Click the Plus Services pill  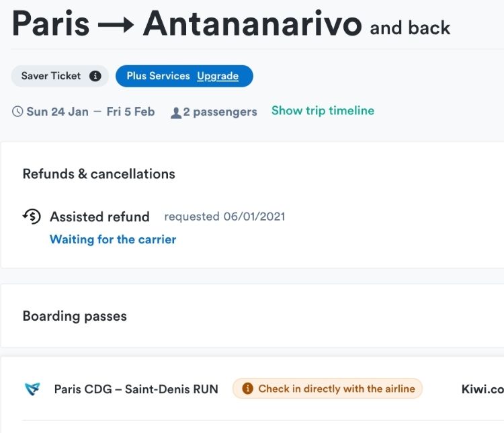click(184, 76)
